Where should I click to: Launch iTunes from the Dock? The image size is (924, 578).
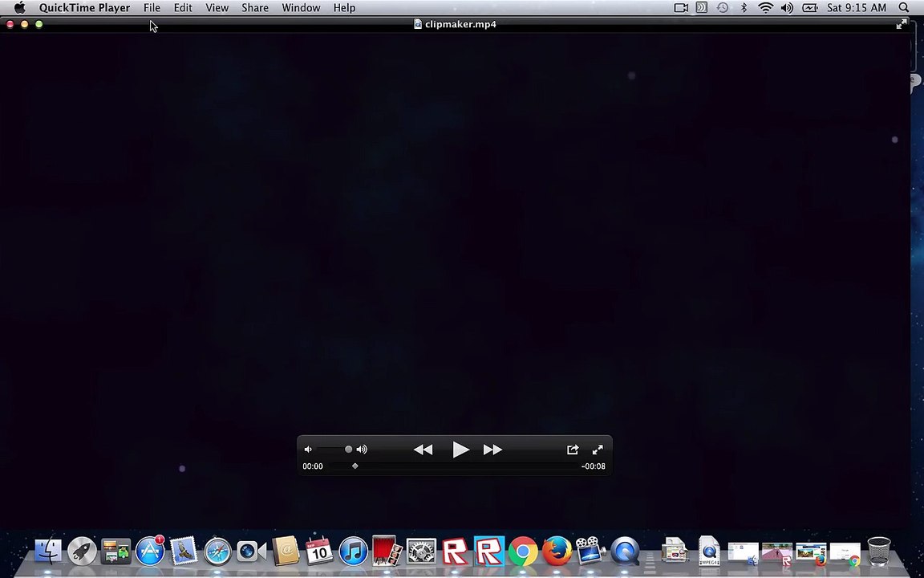click(x=354, y=552)
